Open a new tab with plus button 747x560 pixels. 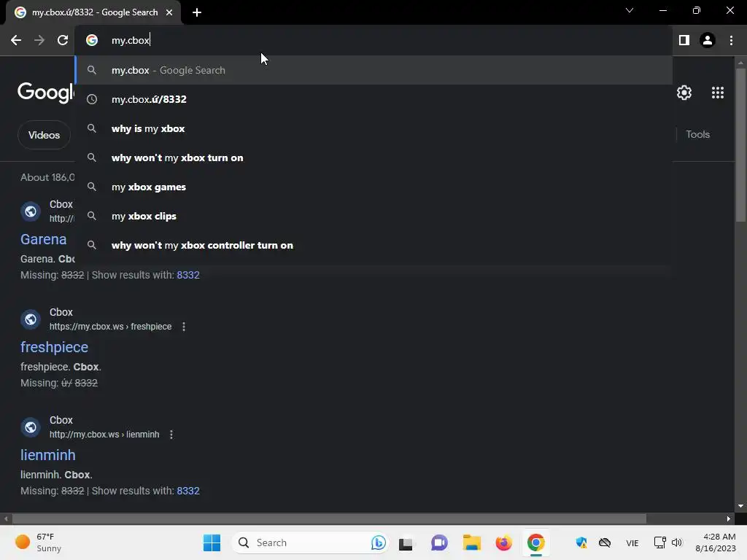click(x=197, y=12)
